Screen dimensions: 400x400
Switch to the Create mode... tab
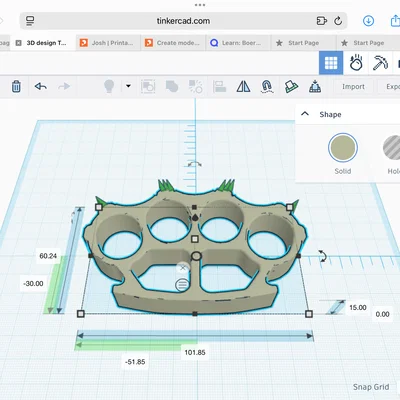(173, 43)
